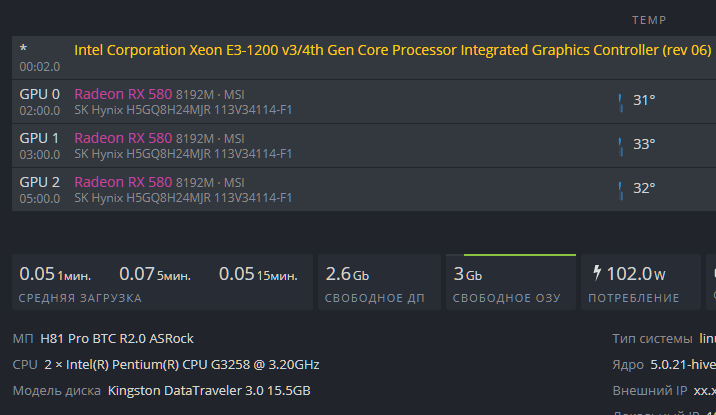Click the lightning bolt power consumption icon

click(597, 273)
